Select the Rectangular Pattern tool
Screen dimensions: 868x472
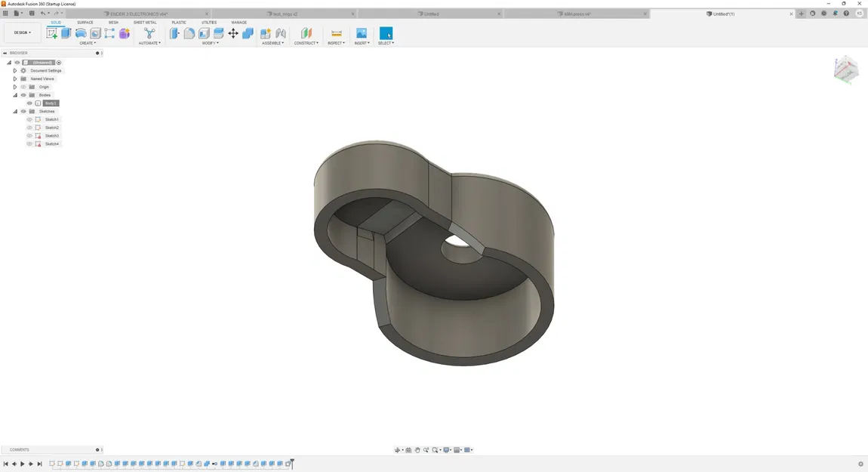point(109,33)
